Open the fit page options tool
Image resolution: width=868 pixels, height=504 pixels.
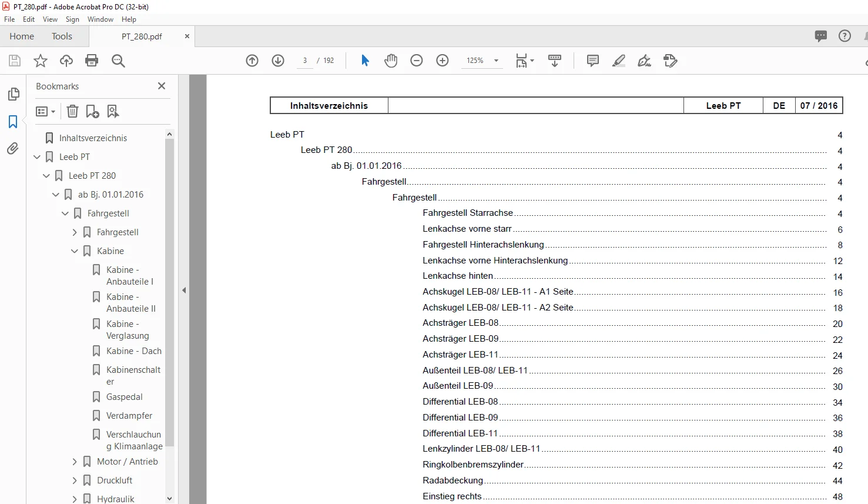coord(524,61)
